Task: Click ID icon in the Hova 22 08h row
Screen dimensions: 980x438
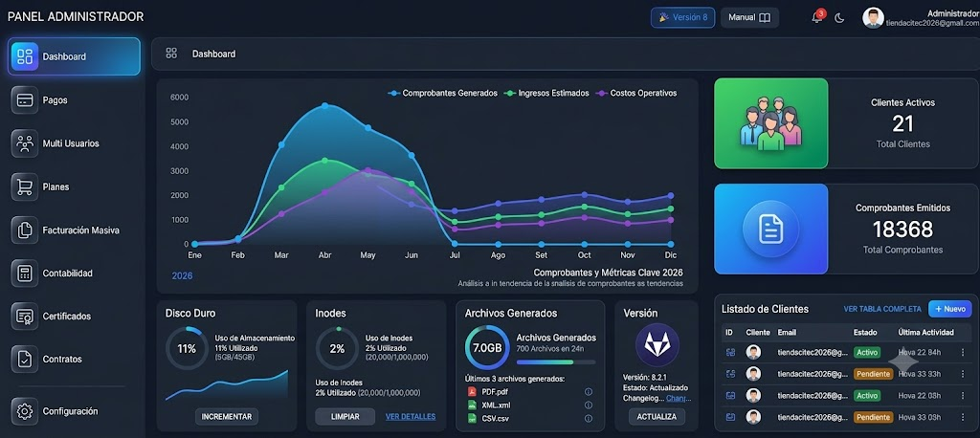Action: (x=730, y=396)
